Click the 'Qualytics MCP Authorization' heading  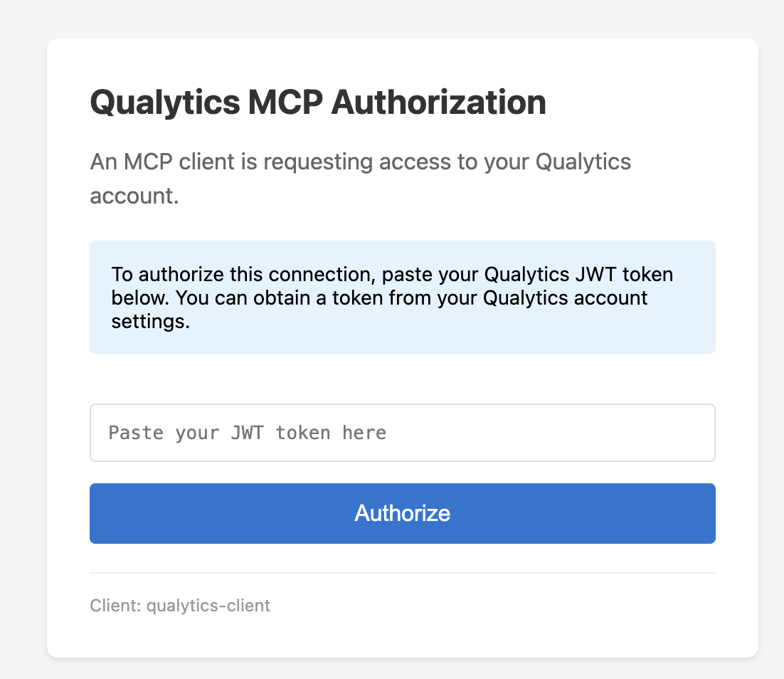coord(317,102)
